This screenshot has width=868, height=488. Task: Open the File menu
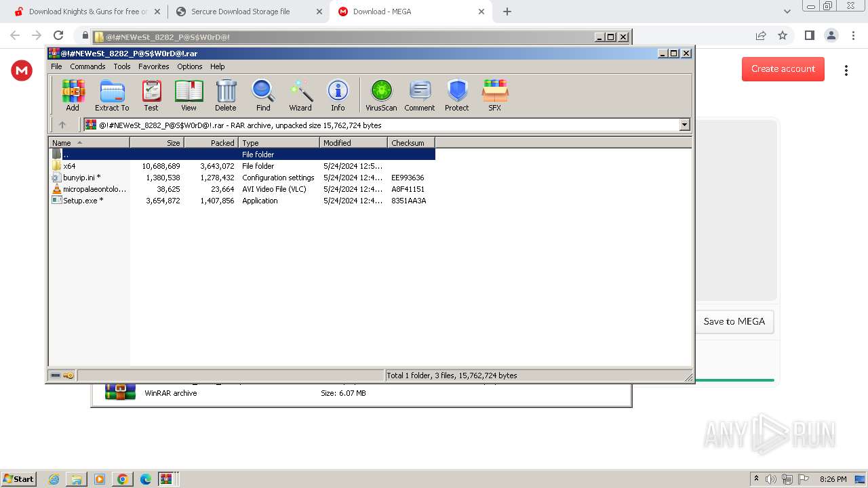[56, 66]
